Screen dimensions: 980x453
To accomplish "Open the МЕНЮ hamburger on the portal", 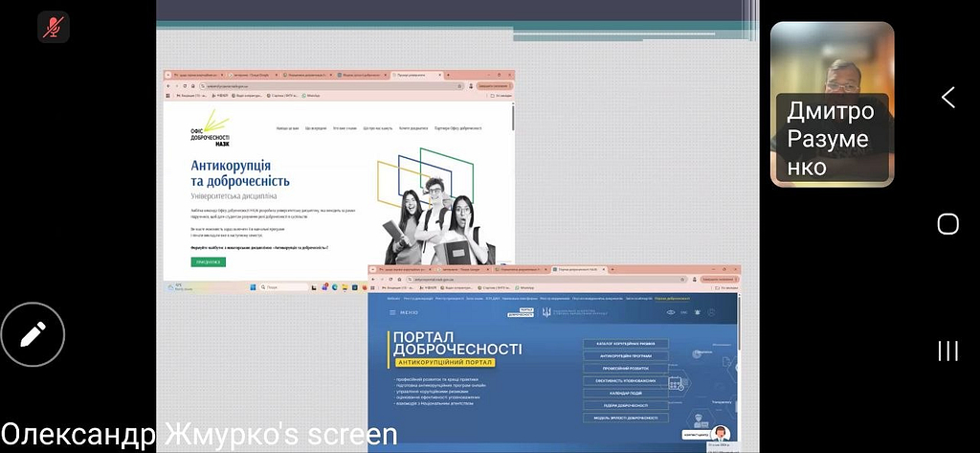I will pos(403,312).
